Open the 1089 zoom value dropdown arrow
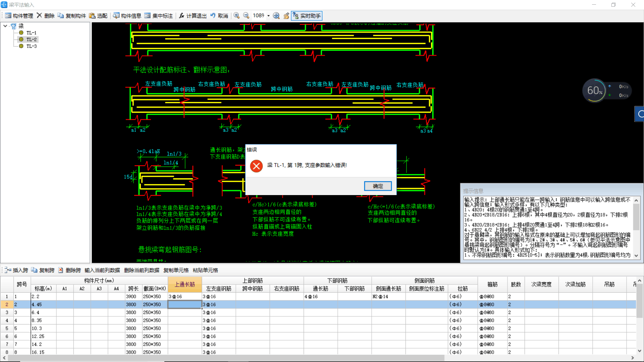 268,16
